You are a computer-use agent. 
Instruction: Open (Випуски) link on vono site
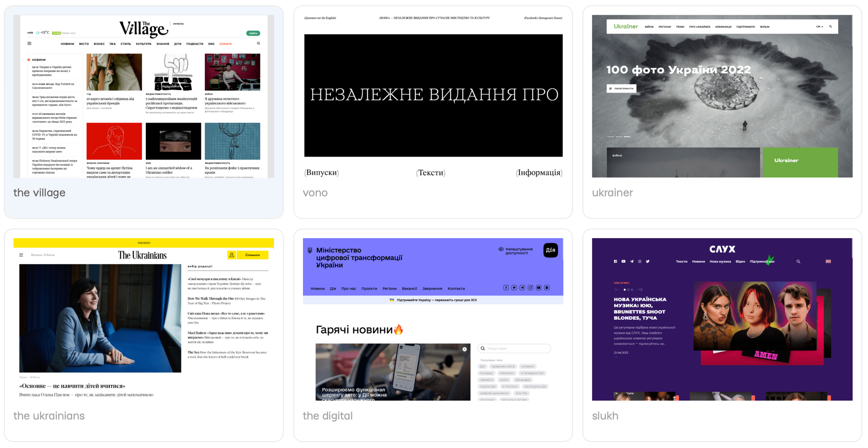[322, 173]
